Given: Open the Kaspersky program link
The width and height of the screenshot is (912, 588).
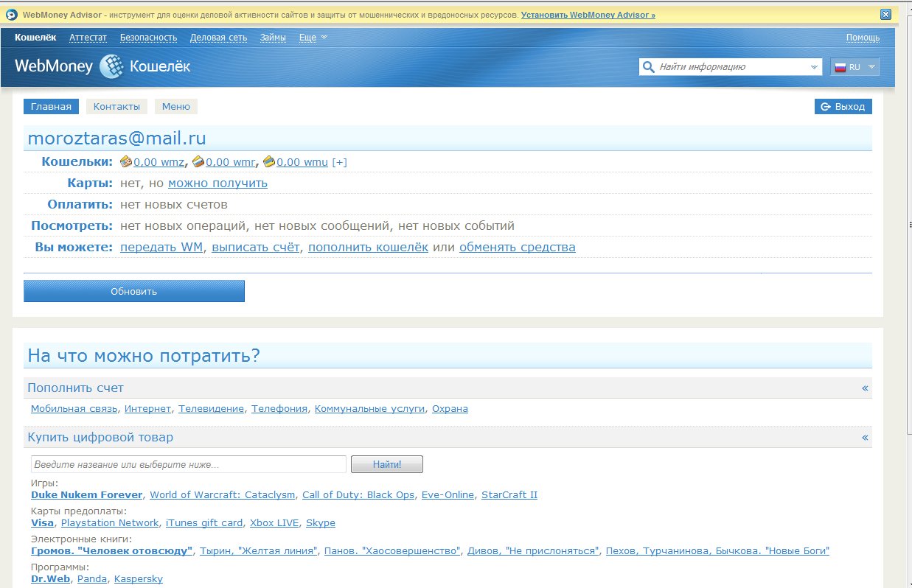Looking at the screenshot, I should tap(139, 579).
